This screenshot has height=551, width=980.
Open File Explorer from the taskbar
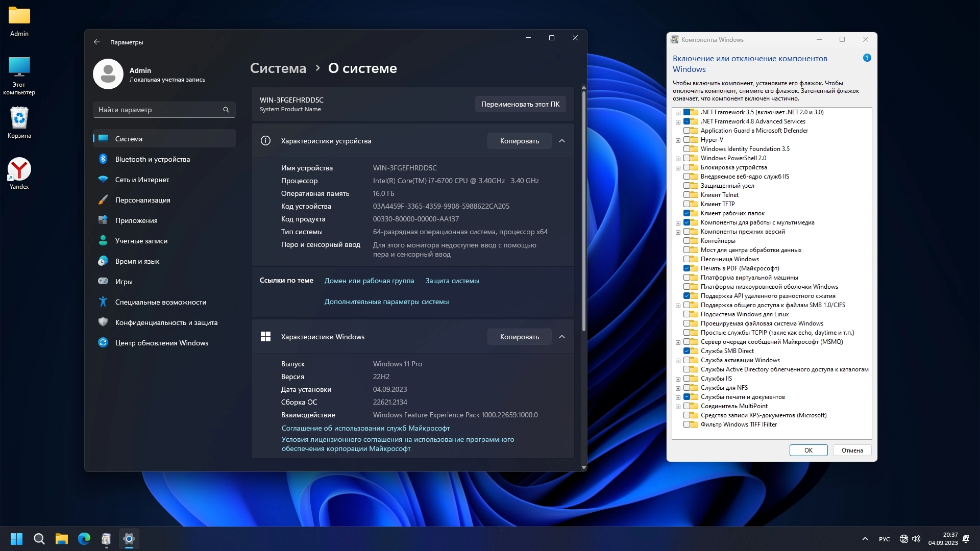(62, 539)
